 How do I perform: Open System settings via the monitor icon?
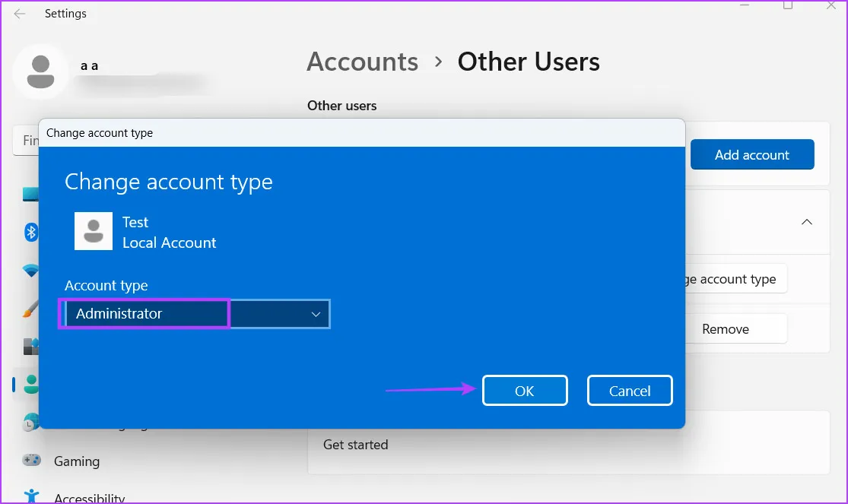[30, 195]
